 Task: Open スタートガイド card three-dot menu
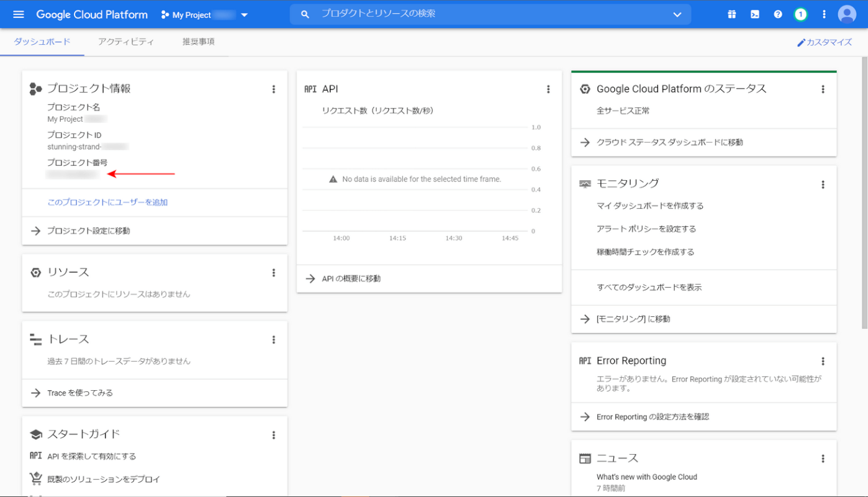click(x=274, y=435)
